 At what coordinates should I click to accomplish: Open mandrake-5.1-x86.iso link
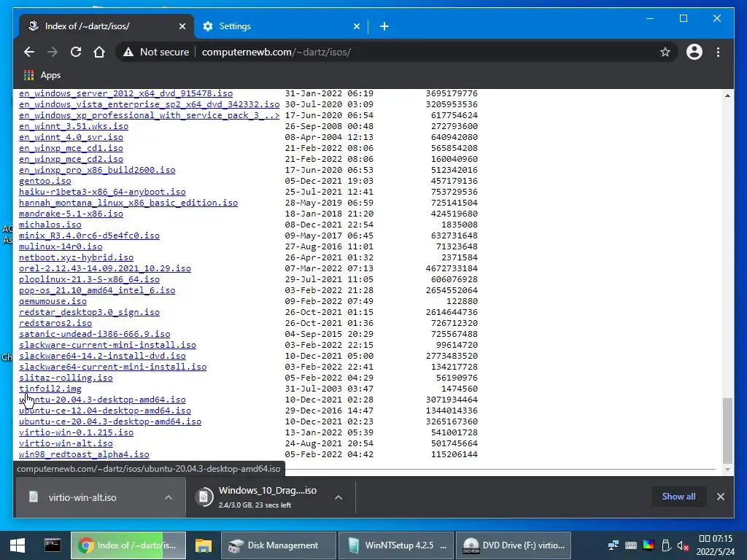pyautogui.click(x=71, y=214)
